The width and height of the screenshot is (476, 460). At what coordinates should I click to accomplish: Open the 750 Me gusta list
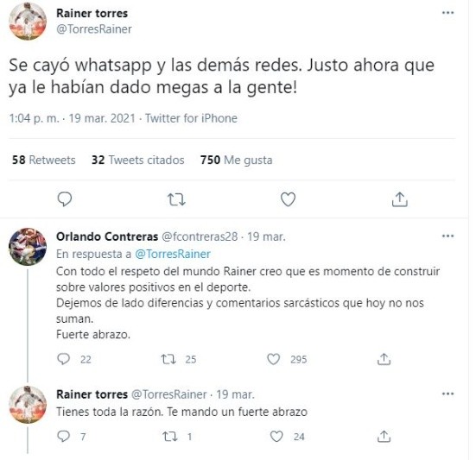236,160
